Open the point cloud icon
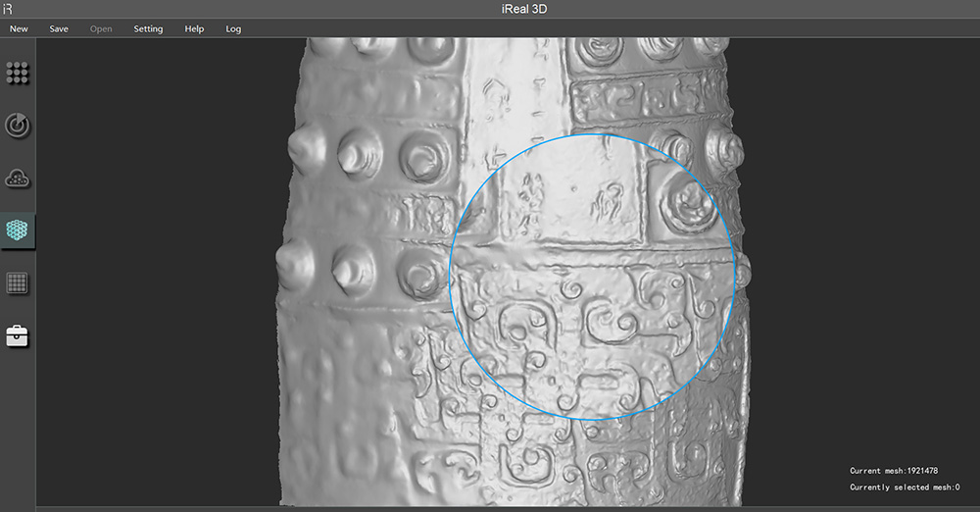This screenshot has width=980, height=512. (18, 178)
